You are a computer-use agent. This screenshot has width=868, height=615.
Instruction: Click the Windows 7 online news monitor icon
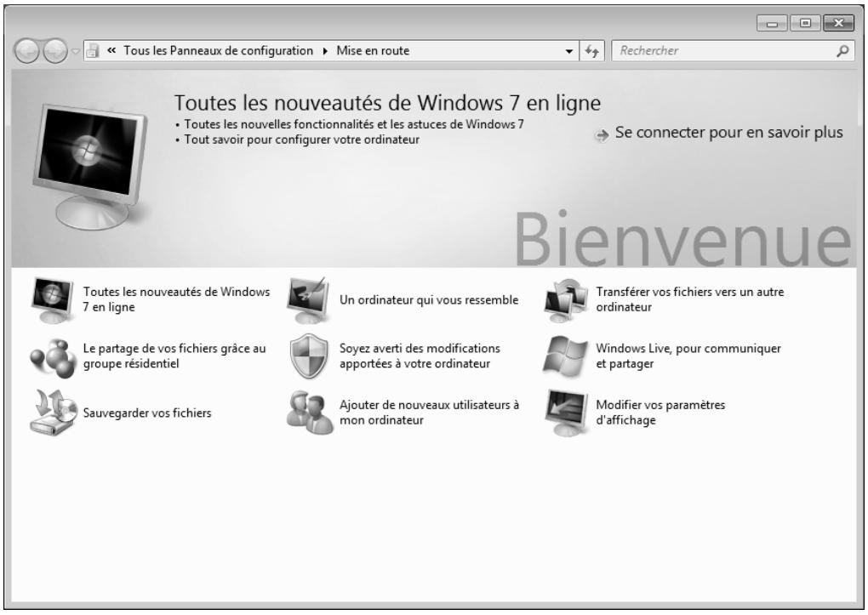(x=52, y=300)
